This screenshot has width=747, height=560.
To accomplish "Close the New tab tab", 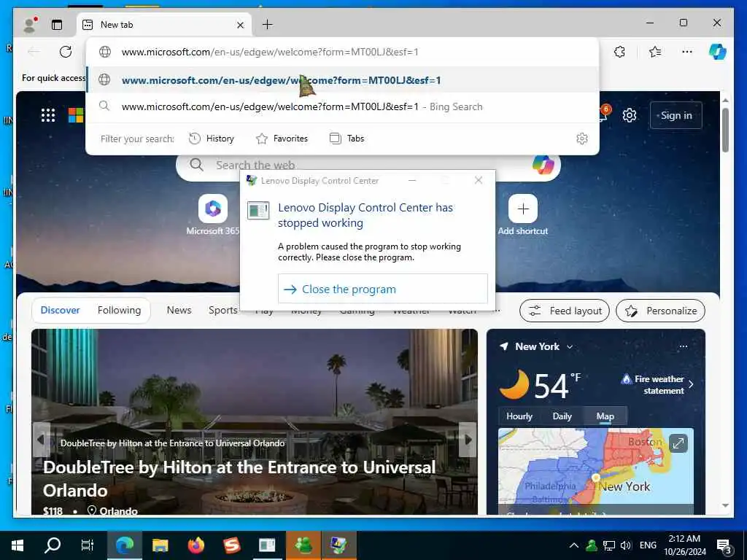I will point(240,25).
